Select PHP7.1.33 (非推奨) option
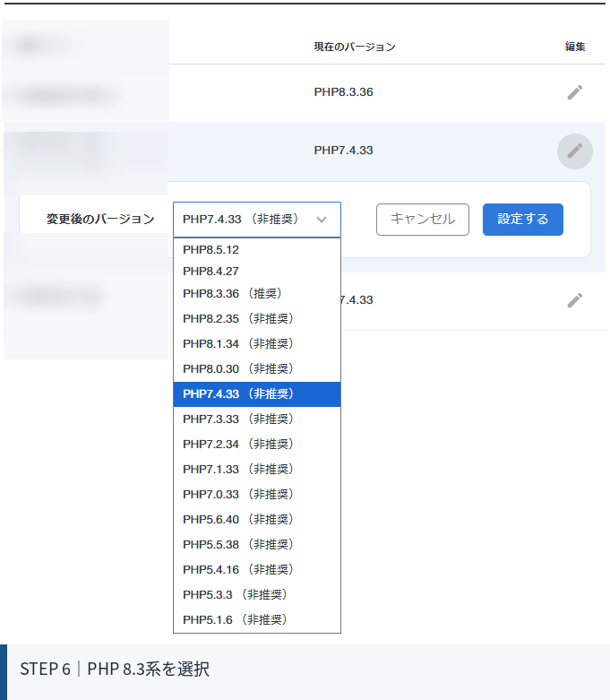The width and height of the screenshot is (610, 700). coord(257,469)
